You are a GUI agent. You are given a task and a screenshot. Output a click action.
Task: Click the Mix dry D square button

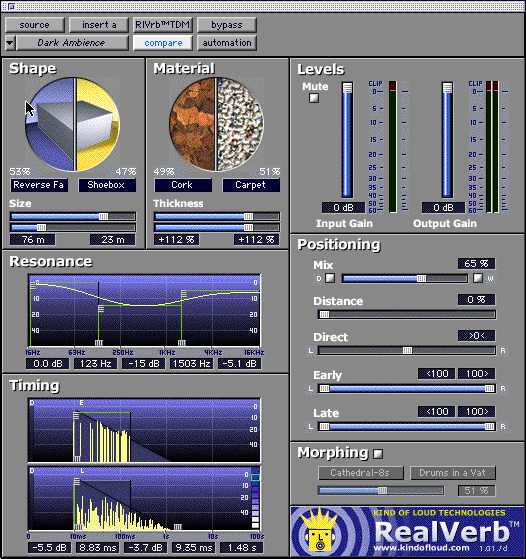[x=330, y=278]
